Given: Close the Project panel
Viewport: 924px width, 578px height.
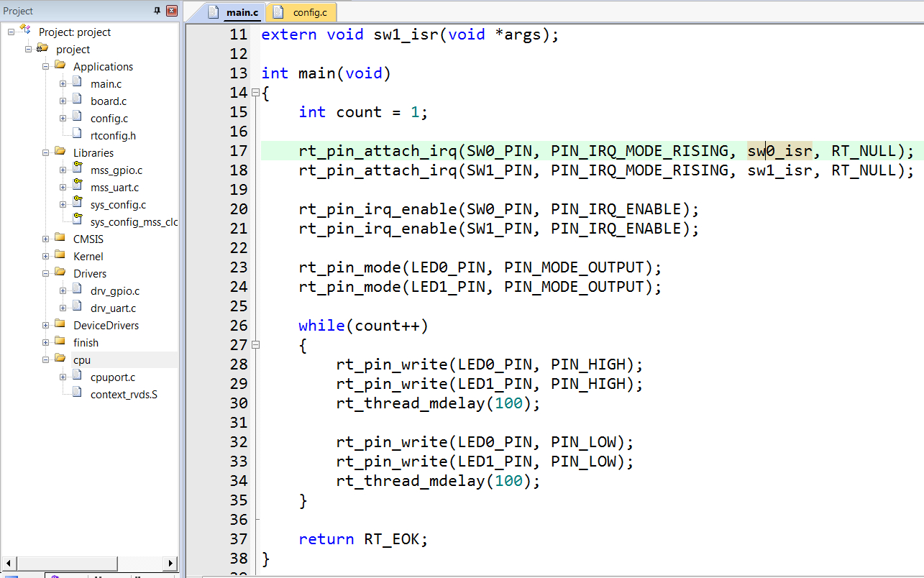Looking at the screenshot, I should [x=172, y=11].
